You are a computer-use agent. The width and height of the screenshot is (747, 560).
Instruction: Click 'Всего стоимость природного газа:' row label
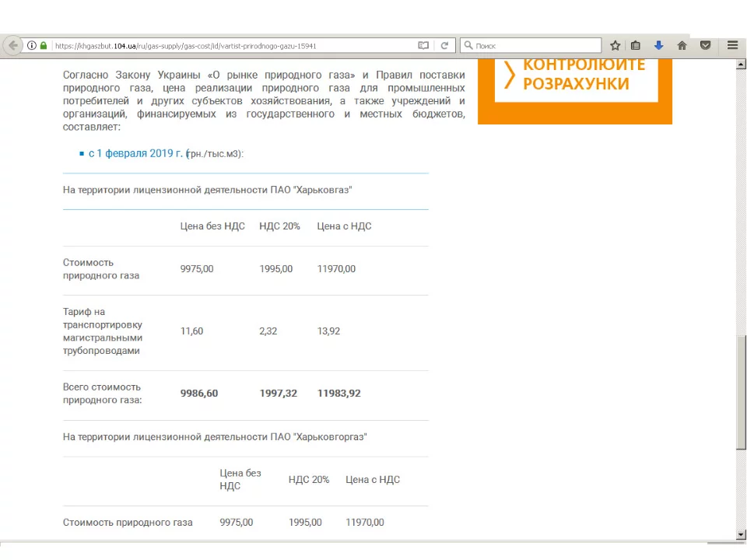pyautogui.click(x=103, y=394)
